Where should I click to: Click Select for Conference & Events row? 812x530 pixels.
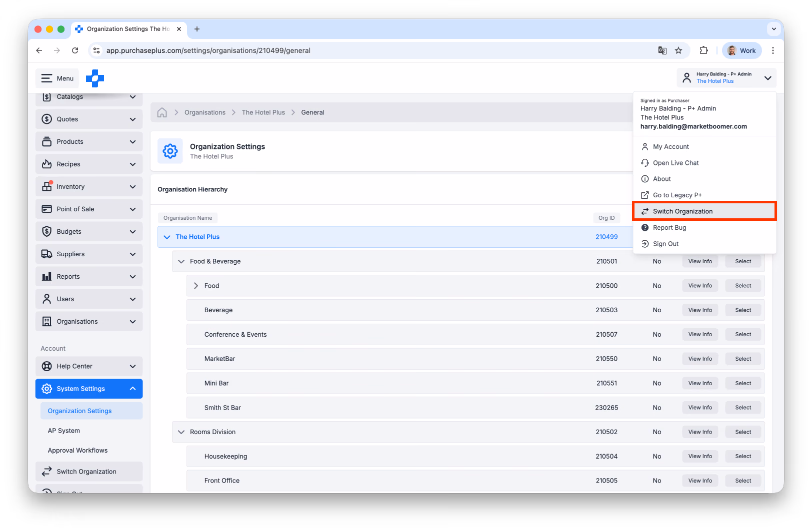[x=743, y=335]
